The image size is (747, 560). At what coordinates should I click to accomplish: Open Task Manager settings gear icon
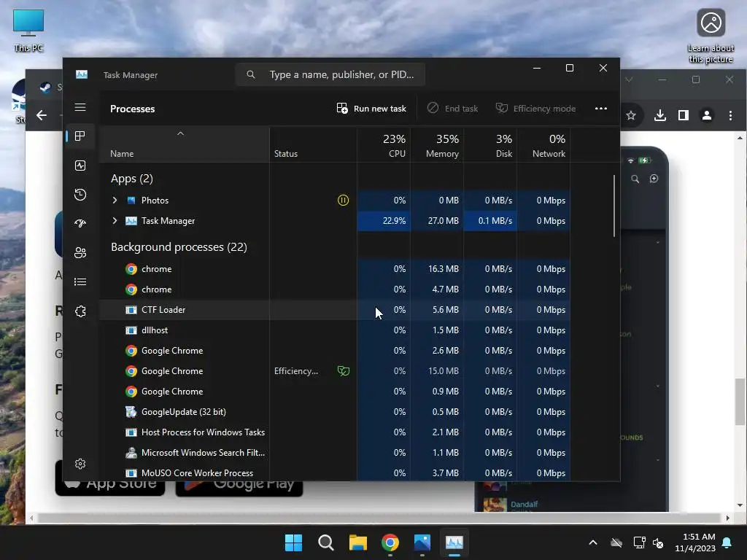point(80,464)
